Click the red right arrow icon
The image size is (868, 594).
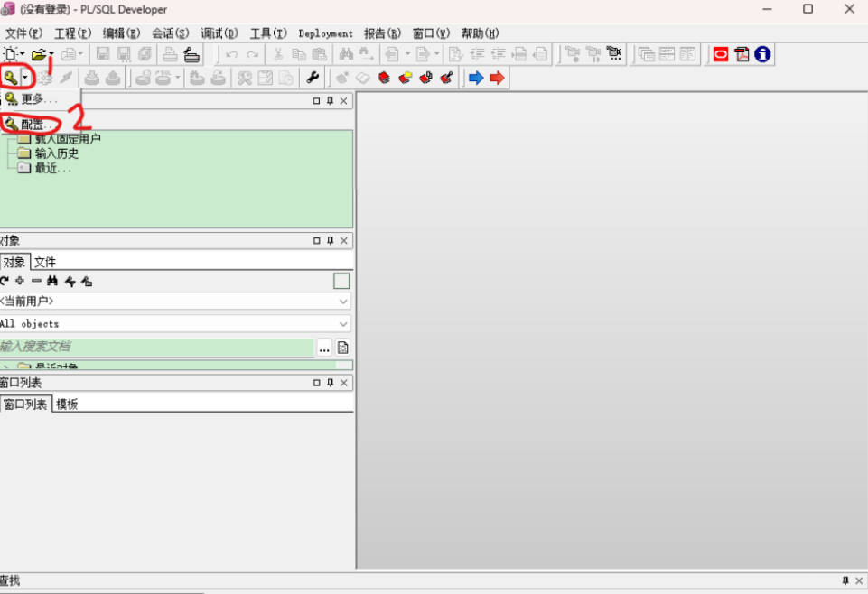click(x=497, y=78)
